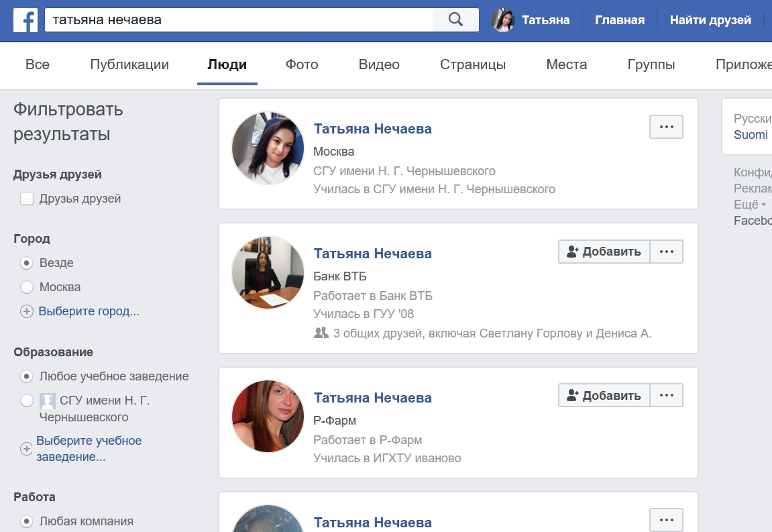
Task: Open Татьяна Нечаева profile from Москва
Action: click(x=373, y=129)
